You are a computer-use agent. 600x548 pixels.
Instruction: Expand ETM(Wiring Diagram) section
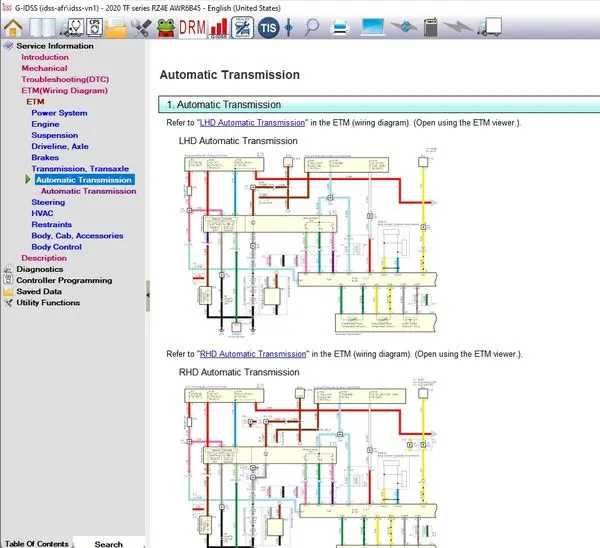[64, 91]
